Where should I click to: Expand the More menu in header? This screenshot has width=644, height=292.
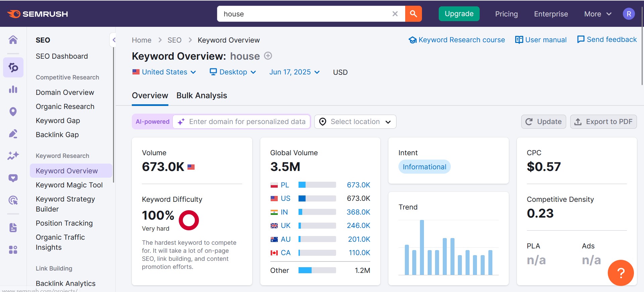pos(598,14)
